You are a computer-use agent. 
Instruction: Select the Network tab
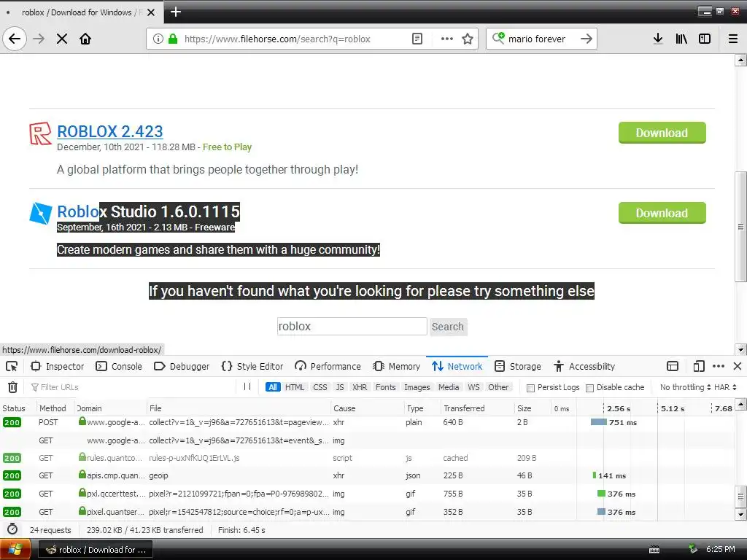click(457, 366)
